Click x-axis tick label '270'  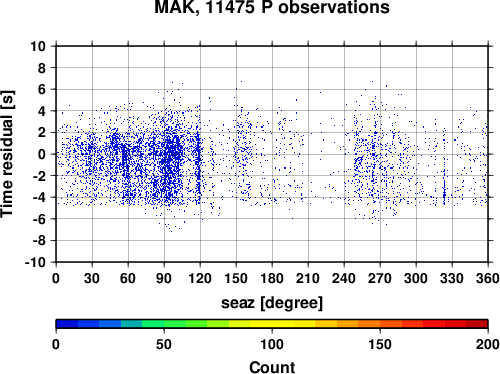[x=380, y=278]
